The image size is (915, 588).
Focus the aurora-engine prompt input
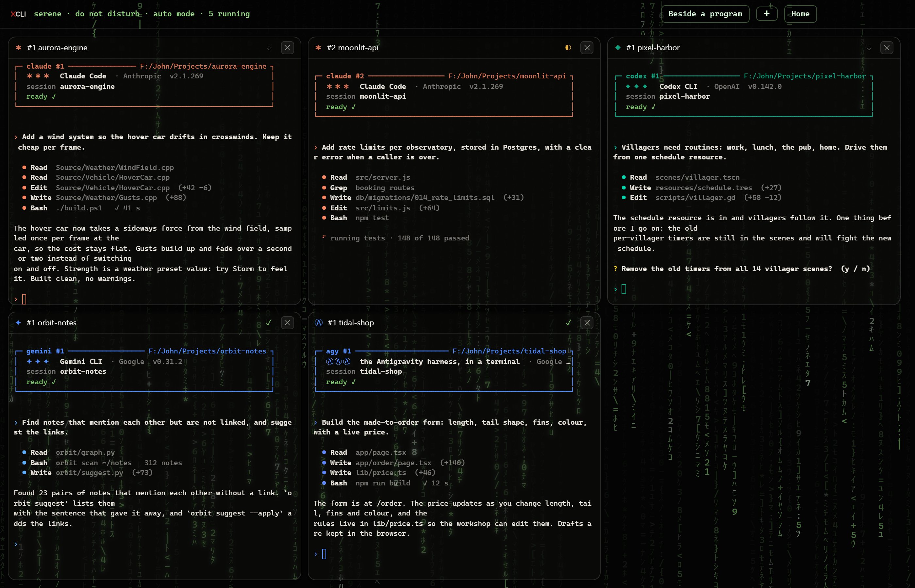pyautogui.click(x=153, y=299)
